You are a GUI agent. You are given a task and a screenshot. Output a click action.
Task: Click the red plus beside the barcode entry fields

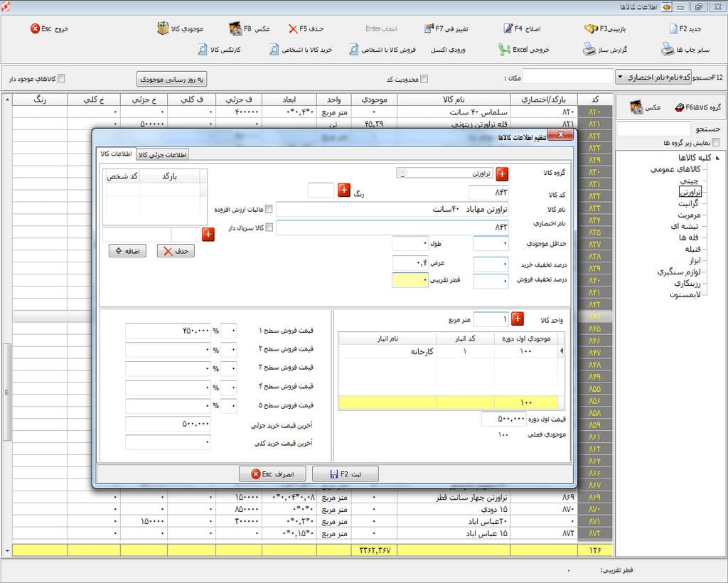tap(208, 235)
